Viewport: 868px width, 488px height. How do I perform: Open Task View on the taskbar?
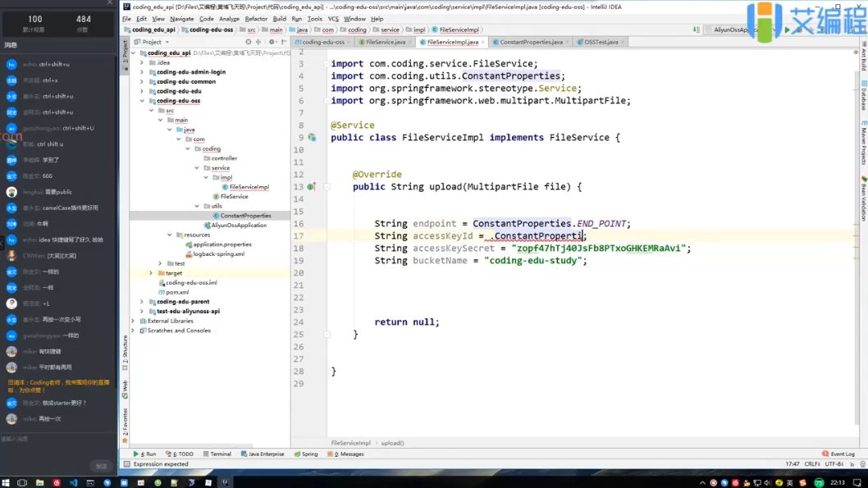pos(22,482)
